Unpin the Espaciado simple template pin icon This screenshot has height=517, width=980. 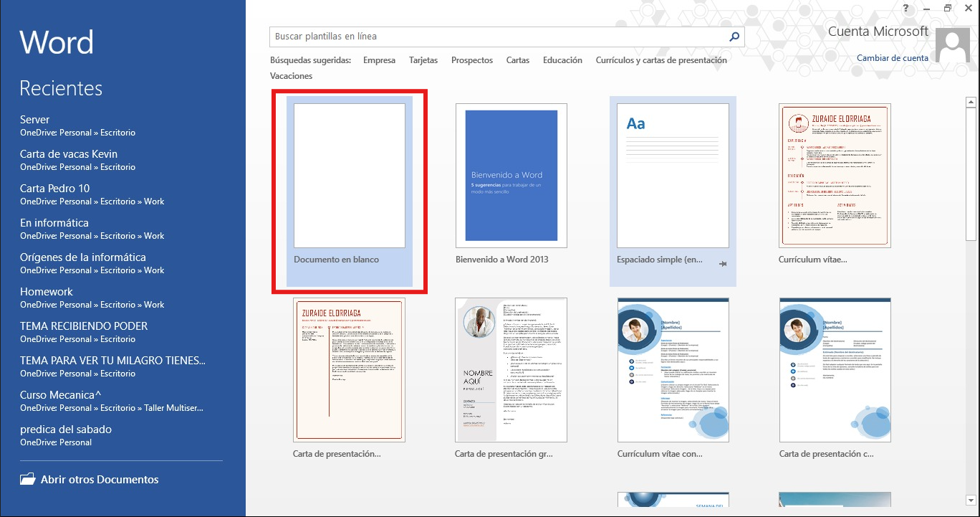click(x=723, y=264)
